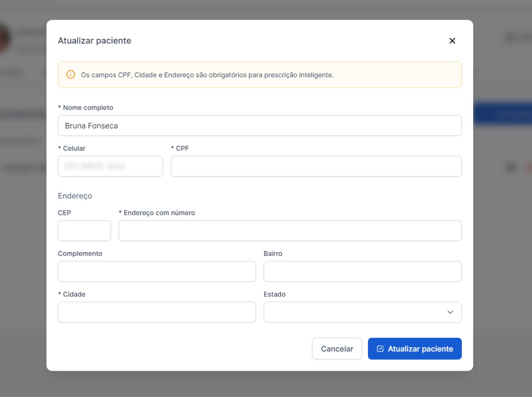Click the Endereço section heading
532x397 pixels.
pos(75,196)
